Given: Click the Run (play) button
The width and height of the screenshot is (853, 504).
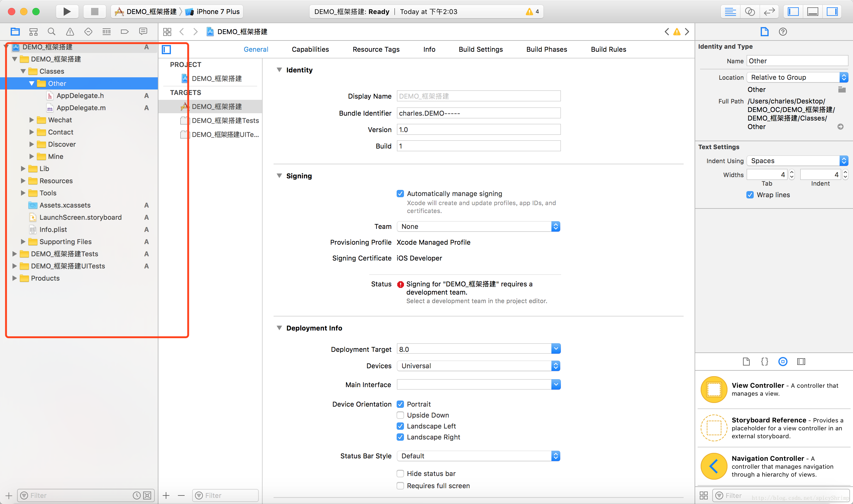Looking at the screenshot, I should tap(67, 12).
